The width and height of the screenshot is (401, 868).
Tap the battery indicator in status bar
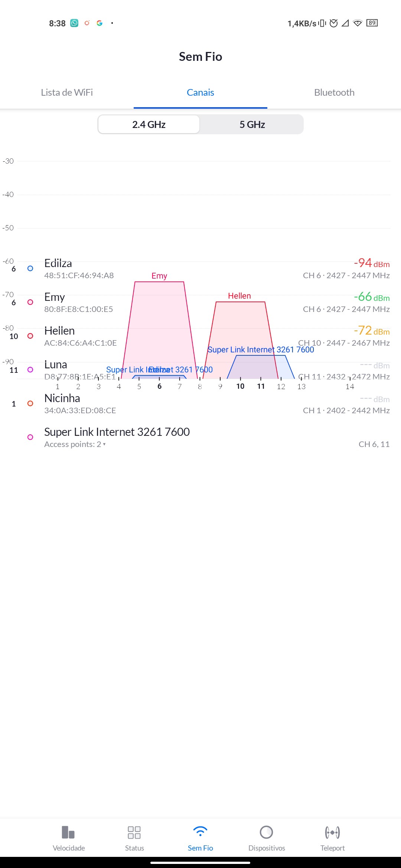[x=372, y=23]
